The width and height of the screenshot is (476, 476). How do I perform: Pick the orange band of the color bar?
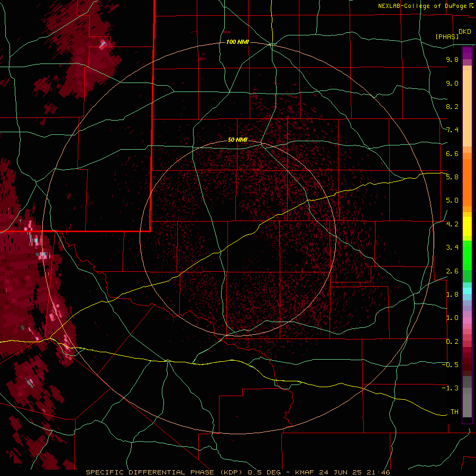point(467,182)
